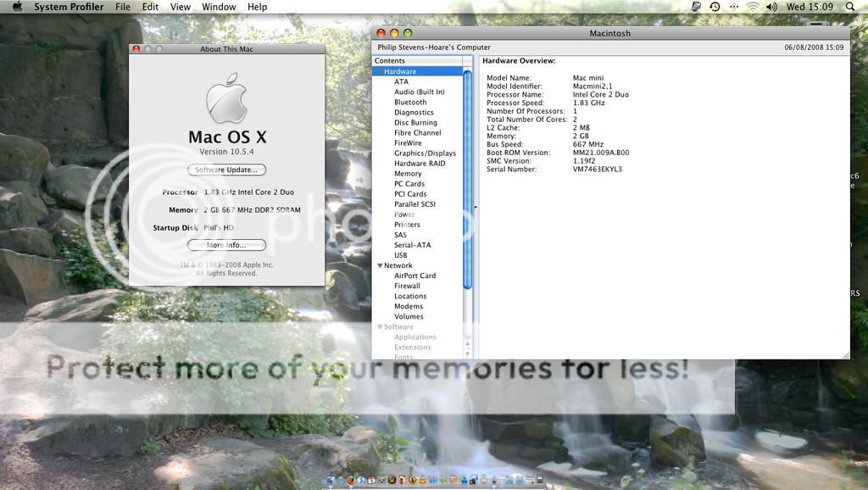Open the View menu

coord(181,7)
